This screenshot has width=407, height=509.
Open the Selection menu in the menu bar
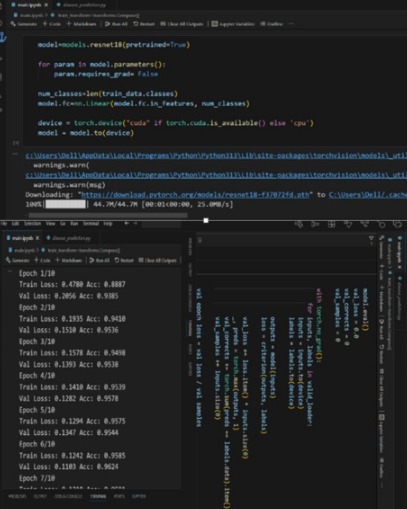click(32, 223)
